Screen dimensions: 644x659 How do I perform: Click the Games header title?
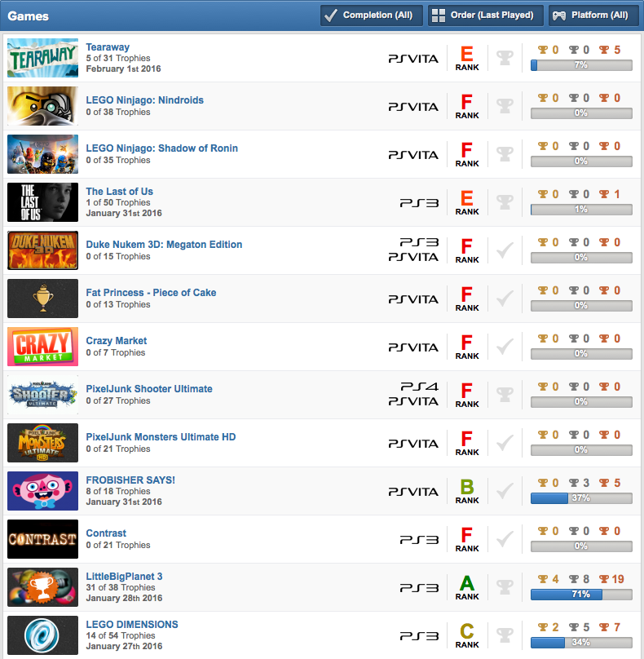point(29,16)
